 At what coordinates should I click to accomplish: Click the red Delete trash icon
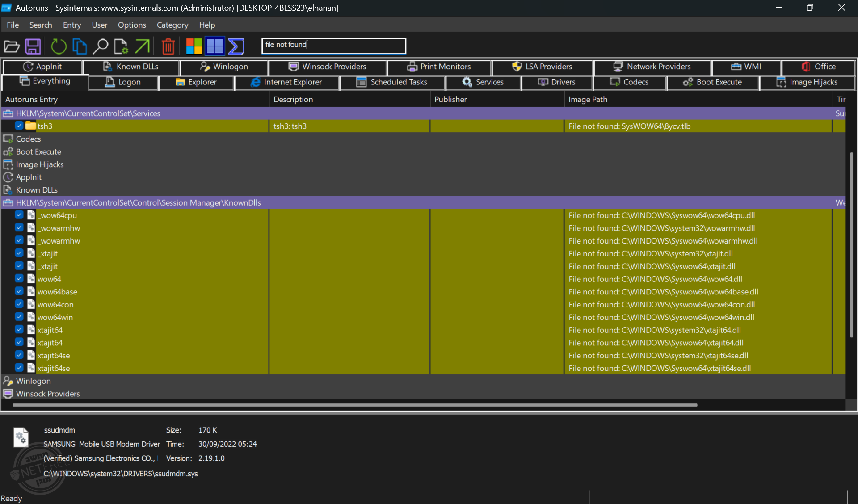[168, 46]
